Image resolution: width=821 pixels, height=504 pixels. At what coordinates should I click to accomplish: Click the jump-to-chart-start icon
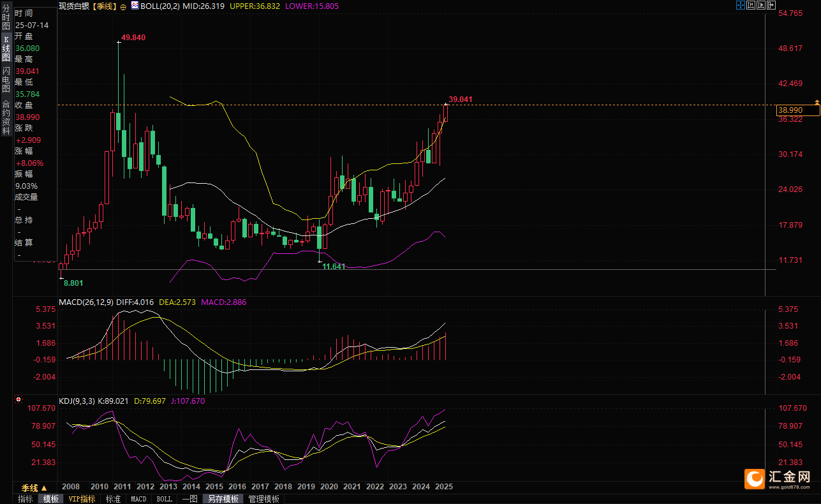click(x=750, y=6)
